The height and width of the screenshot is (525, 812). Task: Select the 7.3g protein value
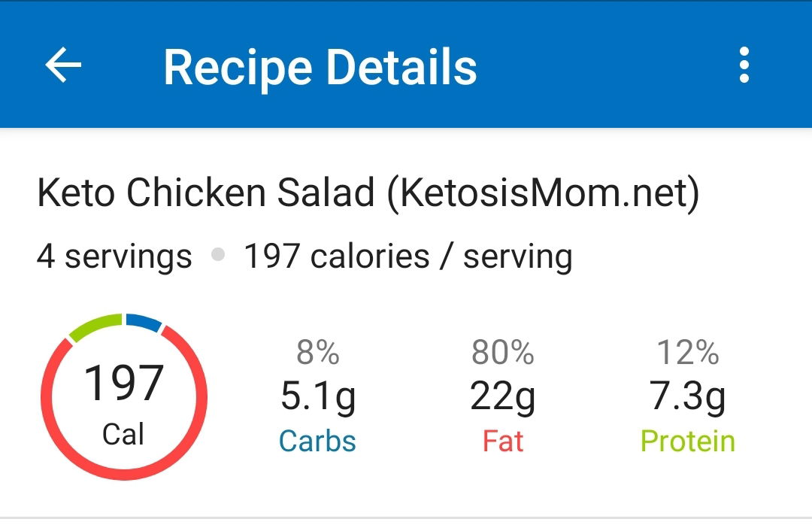pyautogui.click(x=687, y=397)
